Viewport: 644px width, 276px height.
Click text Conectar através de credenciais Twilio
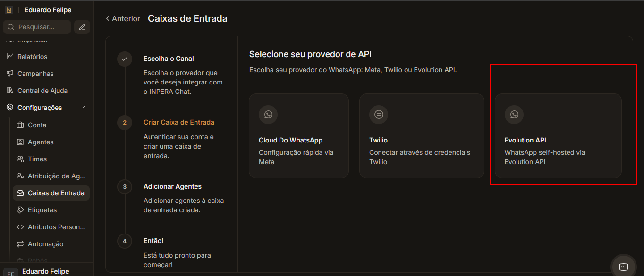click(x=420, y=157)
